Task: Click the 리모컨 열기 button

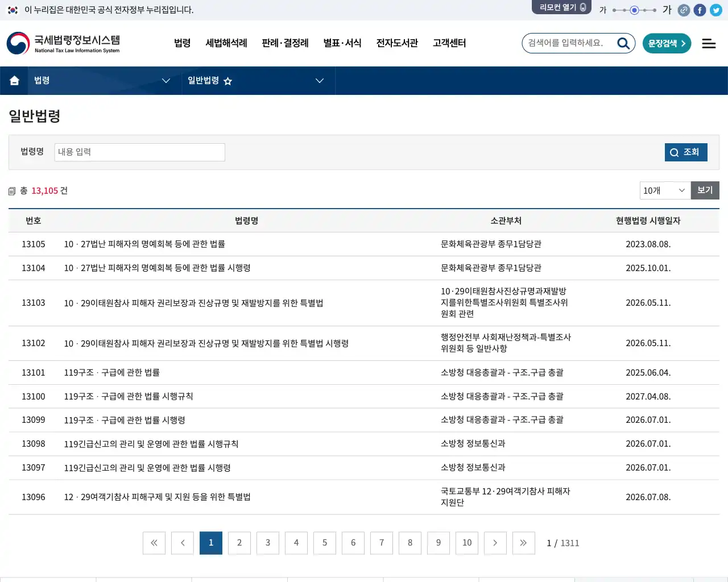Action: coord(561,7)
